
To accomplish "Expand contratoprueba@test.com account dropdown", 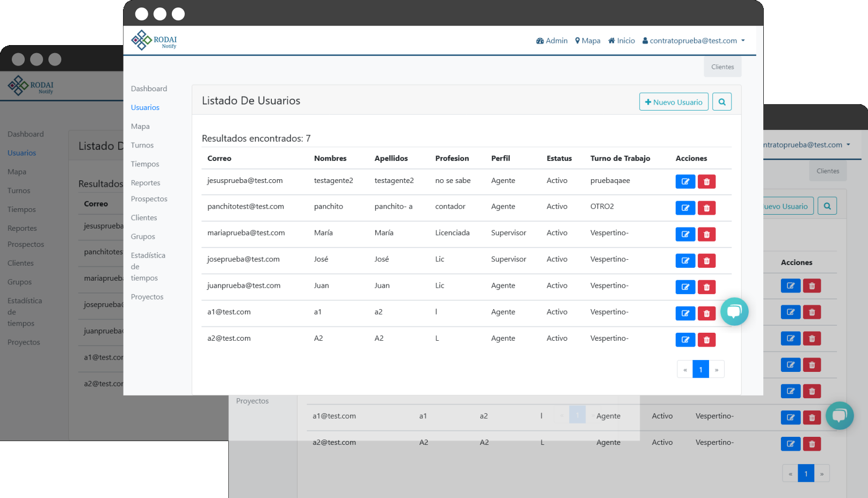I will point(693,41).
